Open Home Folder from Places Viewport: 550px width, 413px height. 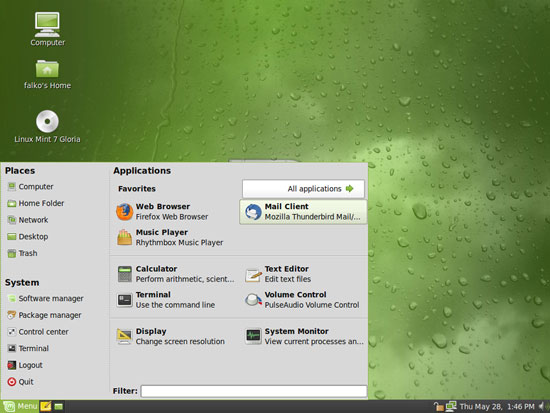(x=36, y=203)
